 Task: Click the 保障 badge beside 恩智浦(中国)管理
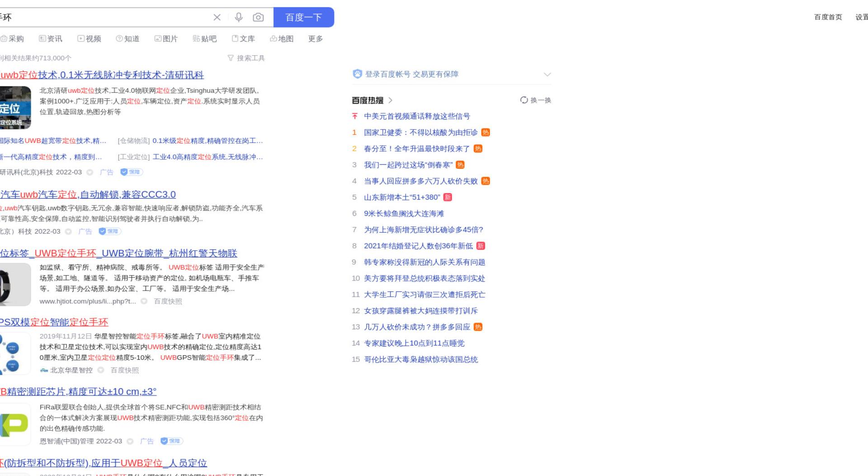tap(172, 441)
